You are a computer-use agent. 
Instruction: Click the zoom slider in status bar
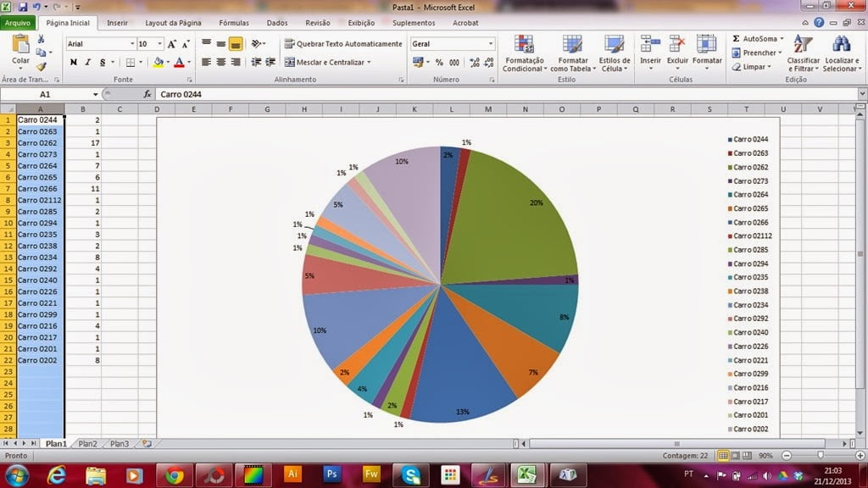click(x=821, y=455)
